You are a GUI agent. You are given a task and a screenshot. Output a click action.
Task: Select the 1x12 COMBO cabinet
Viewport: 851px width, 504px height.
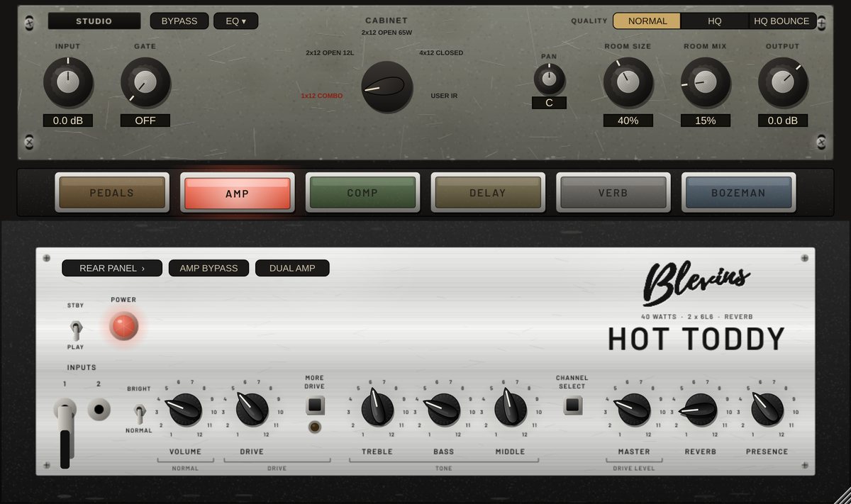[322, 96]
